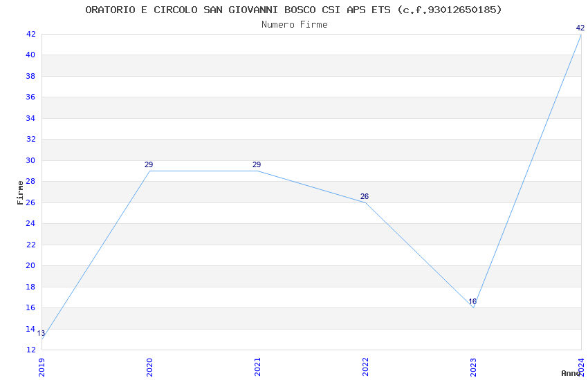Click the 'Anno' x-axis label
Image resolution: width=588 pixels, height=380 pixels.
(571, 373)
